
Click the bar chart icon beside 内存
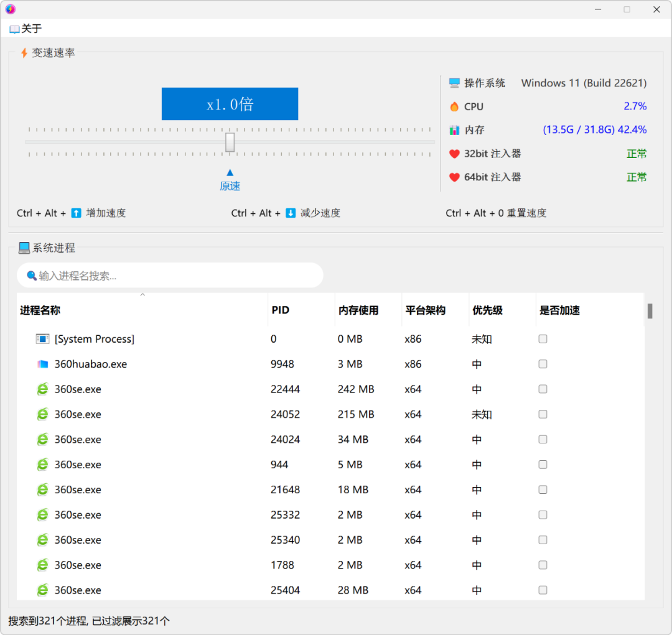454,130
